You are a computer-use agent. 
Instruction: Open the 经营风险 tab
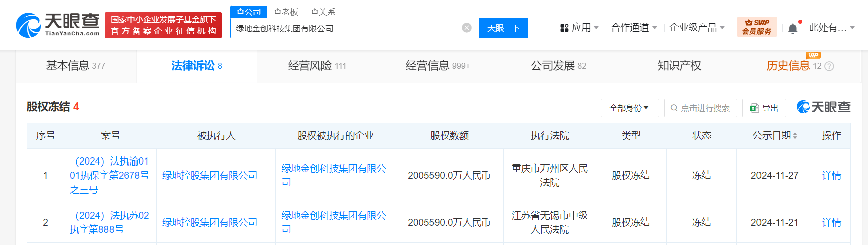[x=317, y=66]
